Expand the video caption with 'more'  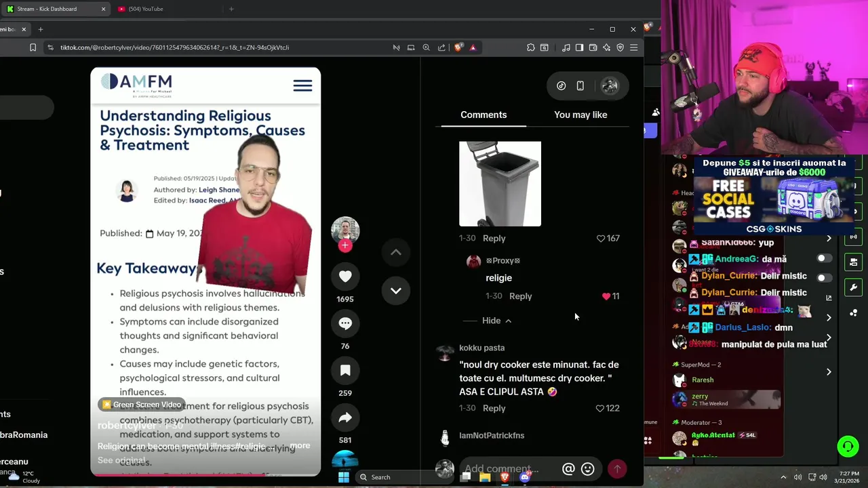[300, 446]
